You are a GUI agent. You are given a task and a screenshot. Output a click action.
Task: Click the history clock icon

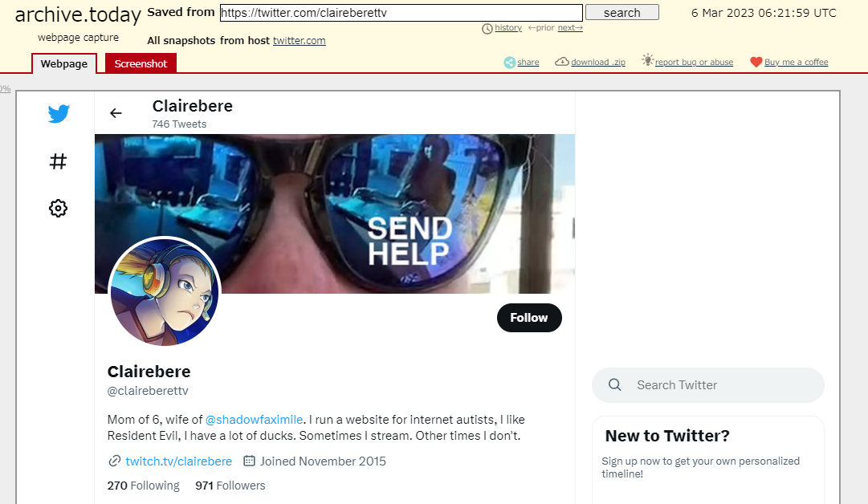coord(487,29)
